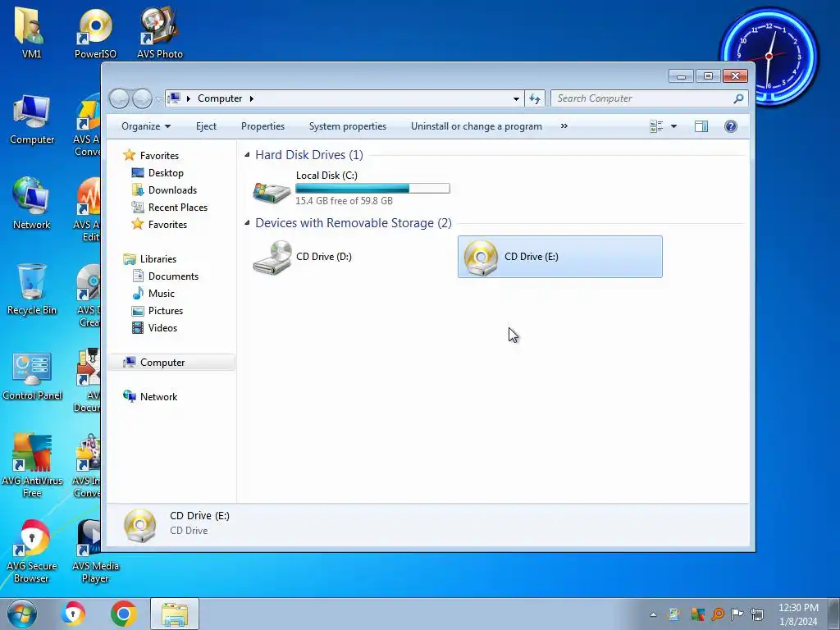Open the root breadcrumb arrow before Computer
The image size is (840, 630).
coord(188,98)
